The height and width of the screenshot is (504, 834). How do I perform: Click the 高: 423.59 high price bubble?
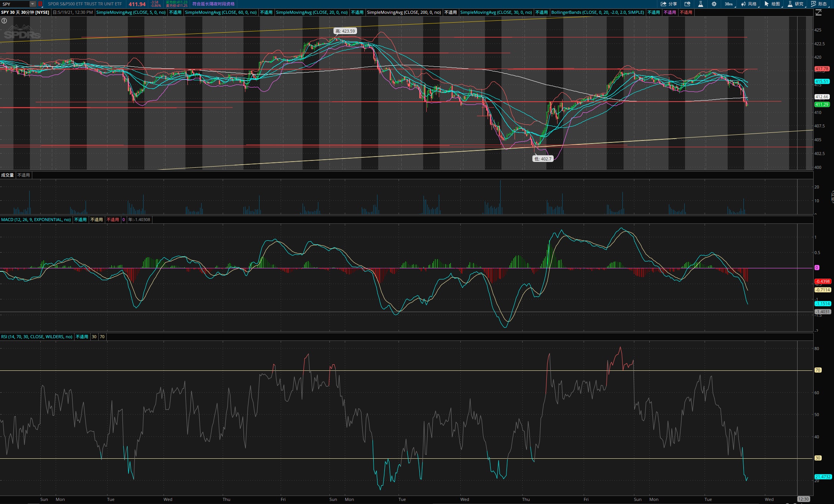click(345, 31)
